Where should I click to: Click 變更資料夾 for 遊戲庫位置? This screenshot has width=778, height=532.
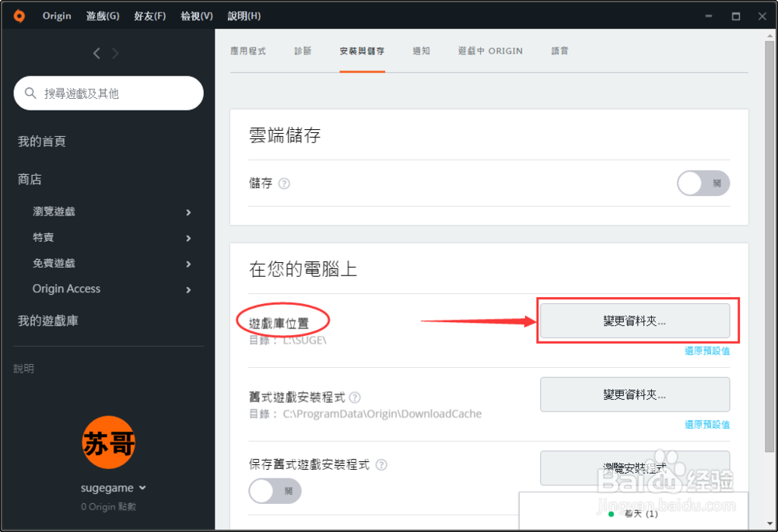pos(635,320)
